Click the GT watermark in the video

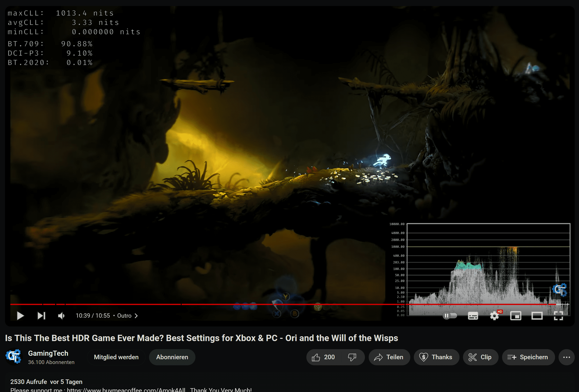tap(560, 290)
